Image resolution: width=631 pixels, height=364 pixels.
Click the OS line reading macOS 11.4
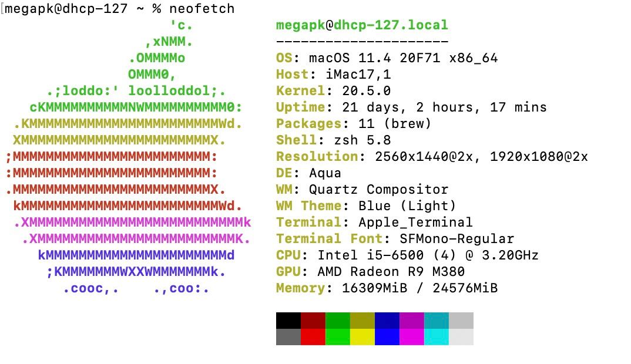click(387, 58)
